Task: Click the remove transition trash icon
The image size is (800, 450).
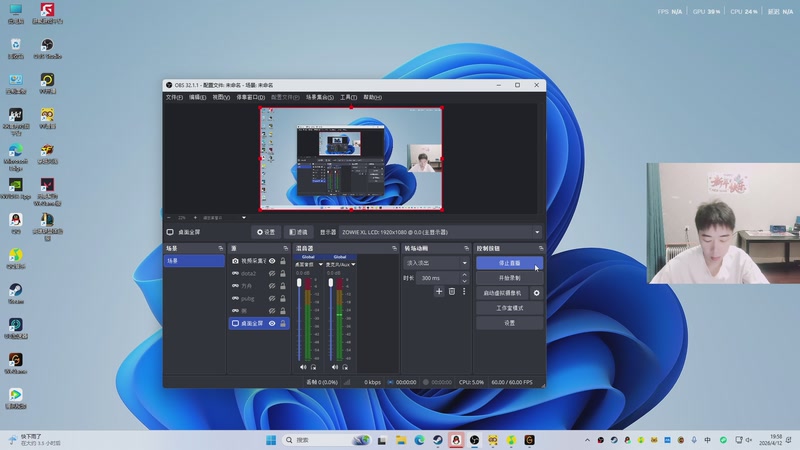Action: click(451, 291)
